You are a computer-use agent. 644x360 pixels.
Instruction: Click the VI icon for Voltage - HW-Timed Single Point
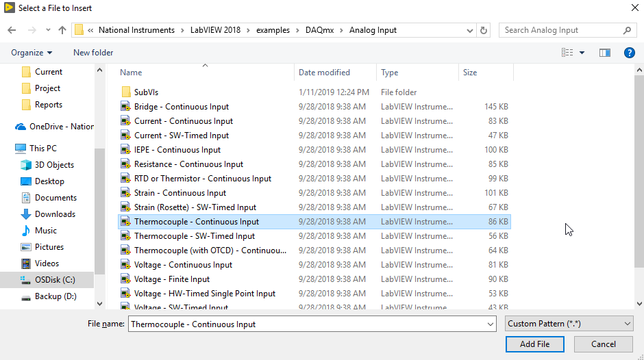tap(125, 293)
